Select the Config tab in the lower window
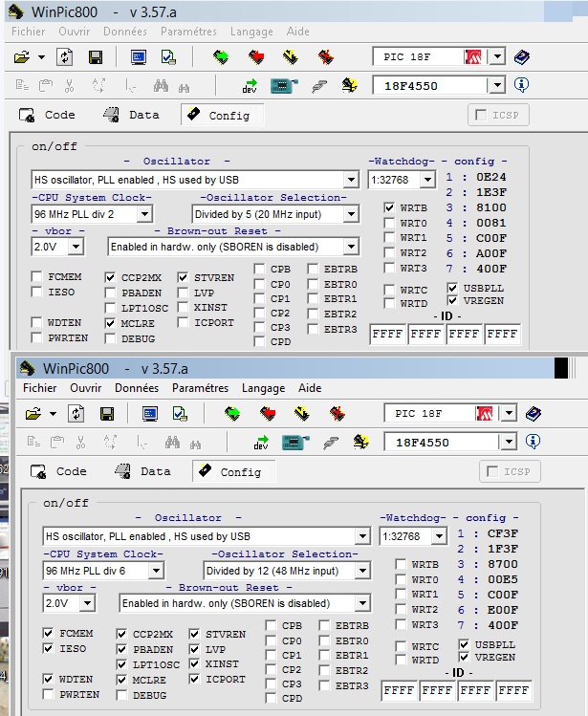Image resolution: width=588 pixels, height=716 pixels. click(233, 471)
